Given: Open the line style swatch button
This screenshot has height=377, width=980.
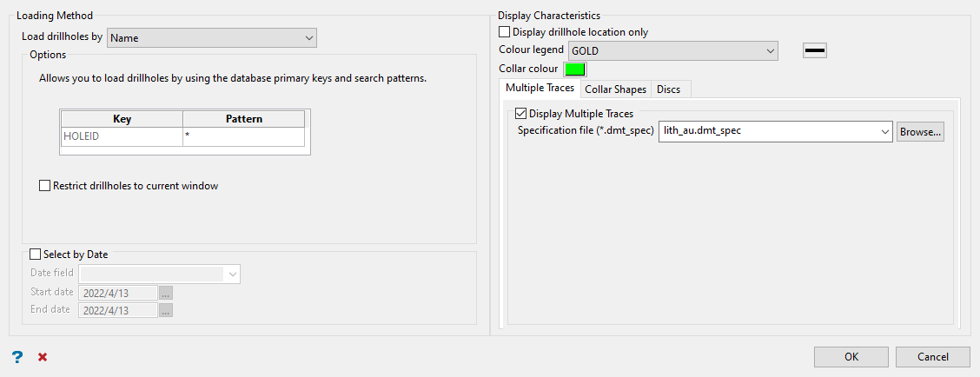Looking at the screenshot, I should point(814,50).
